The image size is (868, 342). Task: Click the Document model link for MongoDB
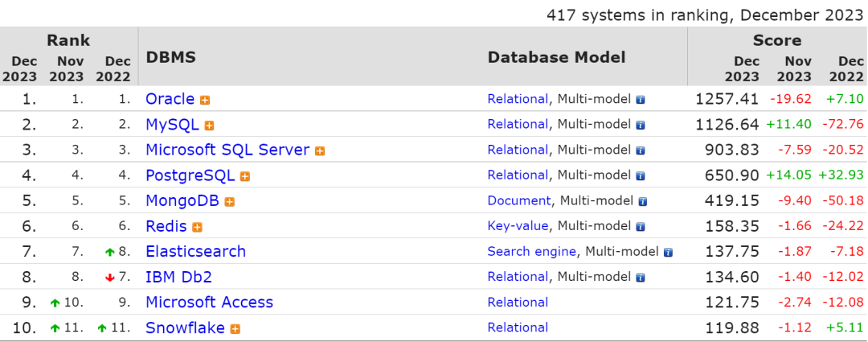[x=519, y=200]
